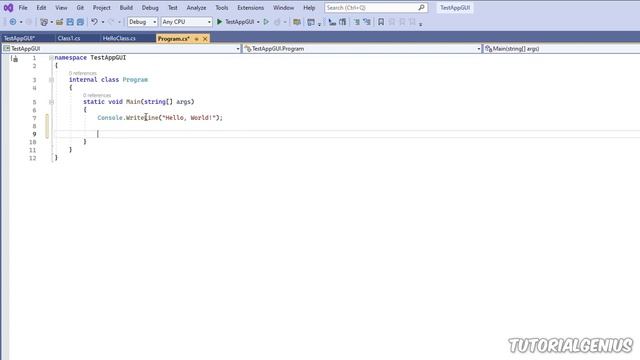Click the Hot Reload flame icon
Viewport: 640px width, 360px height.
click(278, 22)
